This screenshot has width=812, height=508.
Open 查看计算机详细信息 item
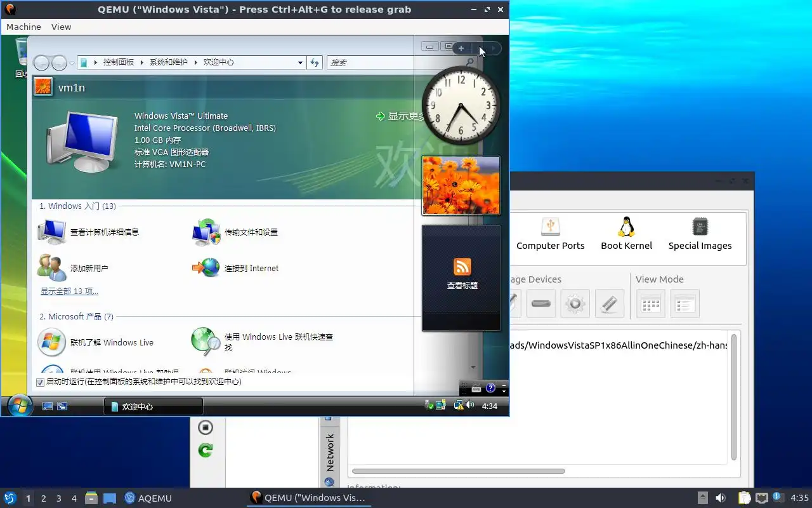pyautogui.click(x=88, y=232)
